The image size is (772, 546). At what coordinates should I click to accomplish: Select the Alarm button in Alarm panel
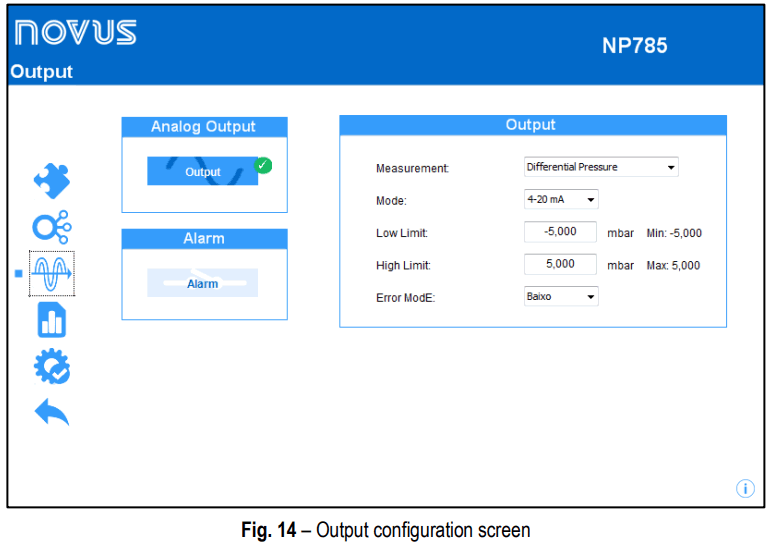click(x=202, y=283)
